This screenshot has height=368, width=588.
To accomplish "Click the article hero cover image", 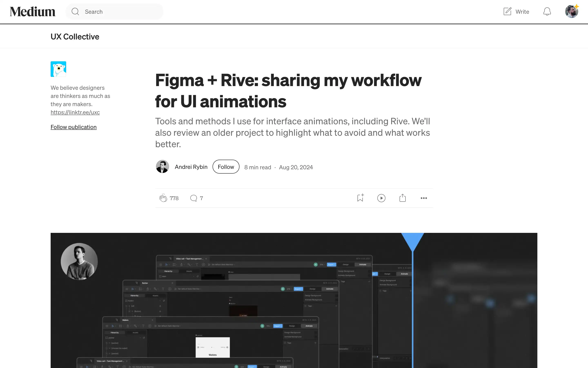I will 294,300.
